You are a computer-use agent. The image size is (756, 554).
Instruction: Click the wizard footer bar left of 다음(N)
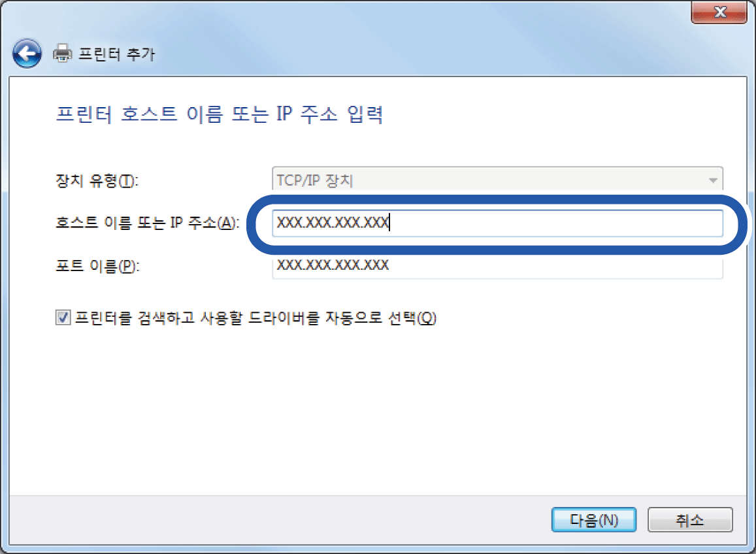tap(280, 520)
